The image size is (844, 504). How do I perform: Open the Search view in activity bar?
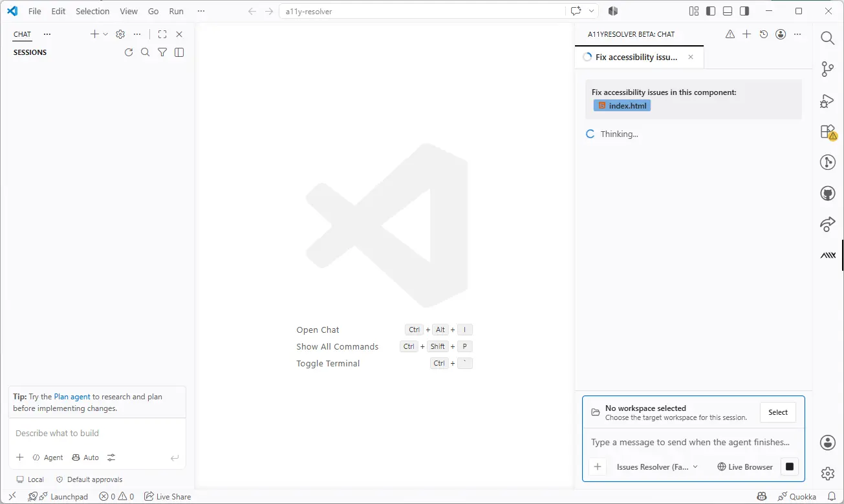[x=828, y=38]
